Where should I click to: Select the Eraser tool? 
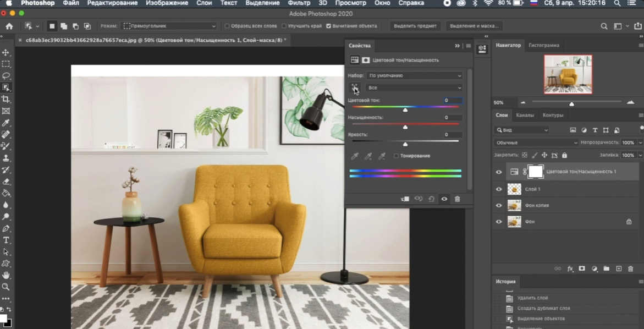[x=5, y=181]
